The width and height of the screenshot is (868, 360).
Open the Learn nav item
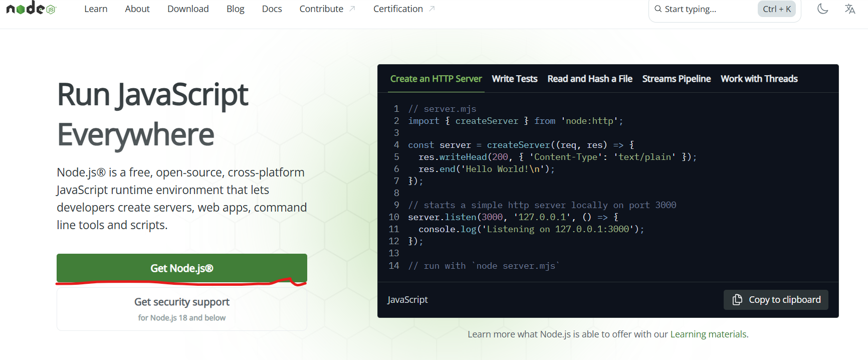pos(96,9)
